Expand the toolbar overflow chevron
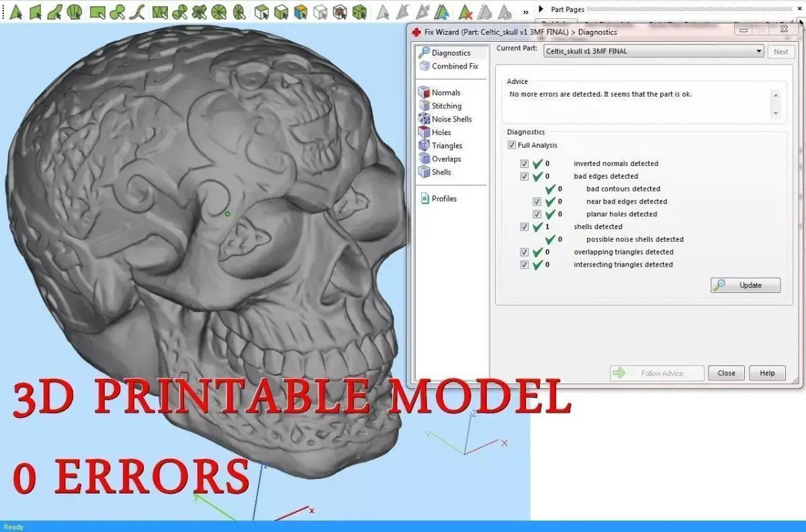Image resolution: width=806 pixels, height=532 pixels. coord(525,12)
